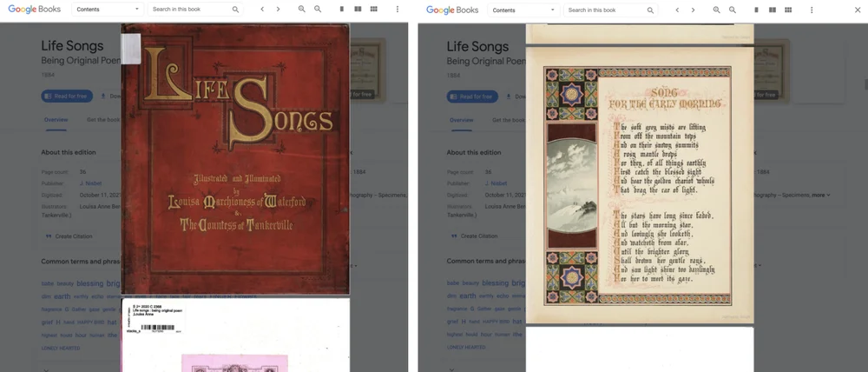Click search magnifier icon in left viewer
The image size is (868, 372).
coord(235,10)
